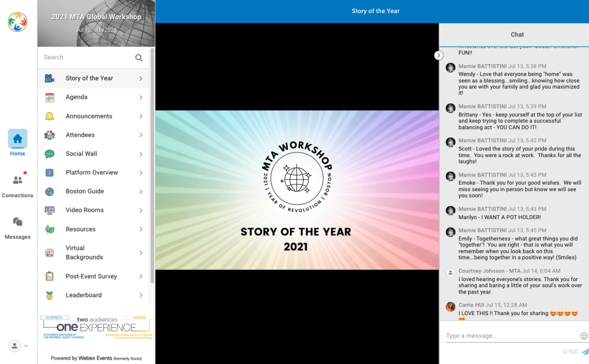Image resolution: width=589 pixels, height=364 pixels.
Task: Click Courtney Johnson's avatar in chat
Action: (x=450, y=272)
